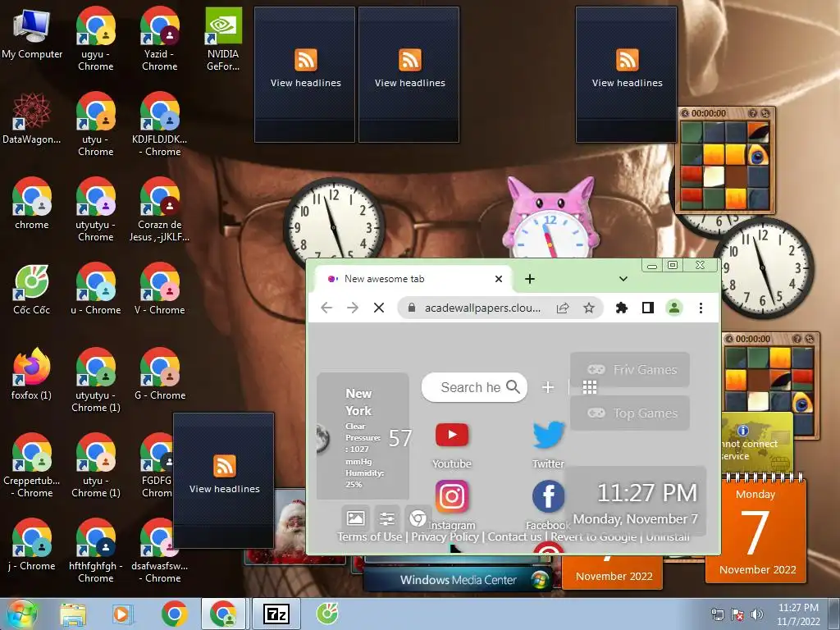This screenshot has height=630, width=840.
Task: Add shortcut with plus button
Action: tap(547, 387)
